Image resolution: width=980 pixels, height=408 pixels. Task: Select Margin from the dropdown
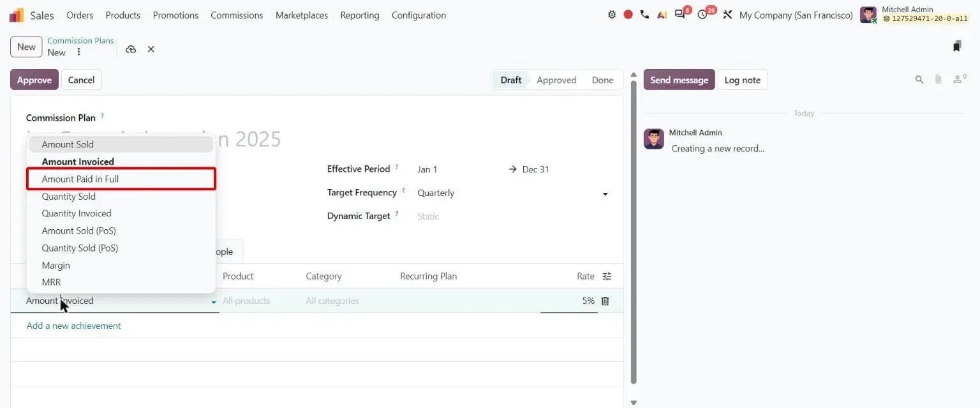point(121,265)
